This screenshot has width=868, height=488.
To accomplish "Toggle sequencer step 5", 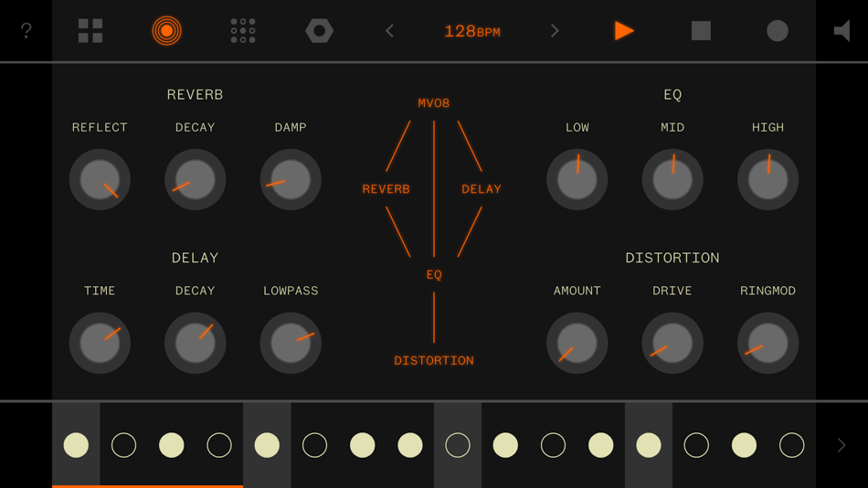I will [x=267, y=445].
